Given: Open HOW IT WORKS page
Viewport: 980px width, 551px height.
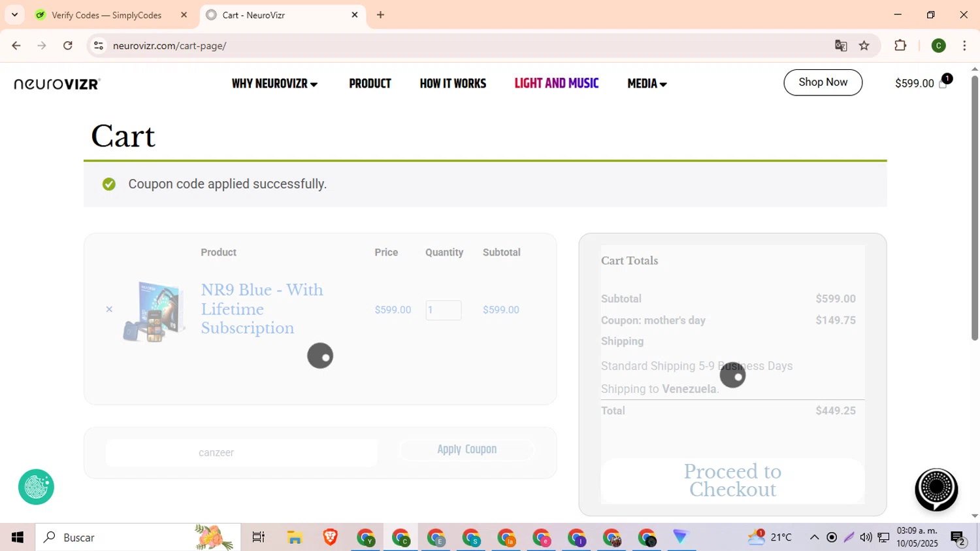Looking at the screenshot, I should 453,84.
